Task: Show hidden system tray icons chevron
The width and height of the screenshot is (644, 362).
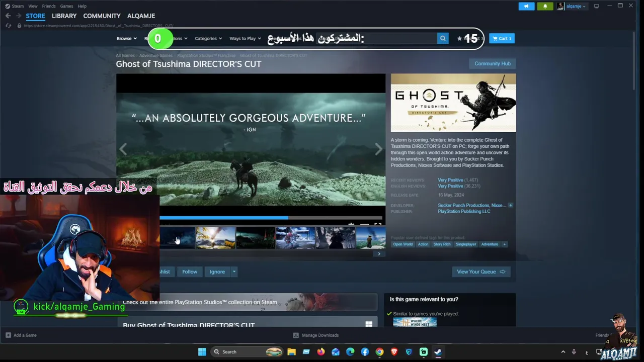Action: point(562,352)
